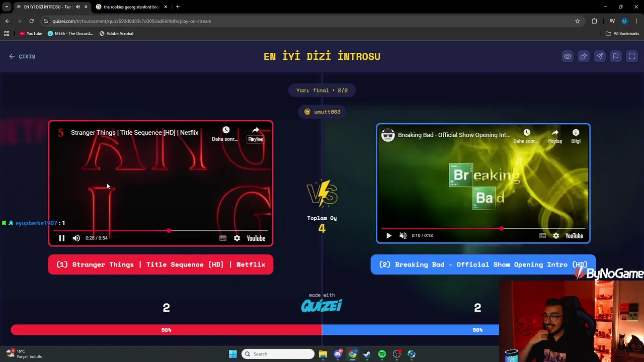Seek on the Breaking Bad progress bar
This screenshot has height=362, width=644.
pos(483,228)
